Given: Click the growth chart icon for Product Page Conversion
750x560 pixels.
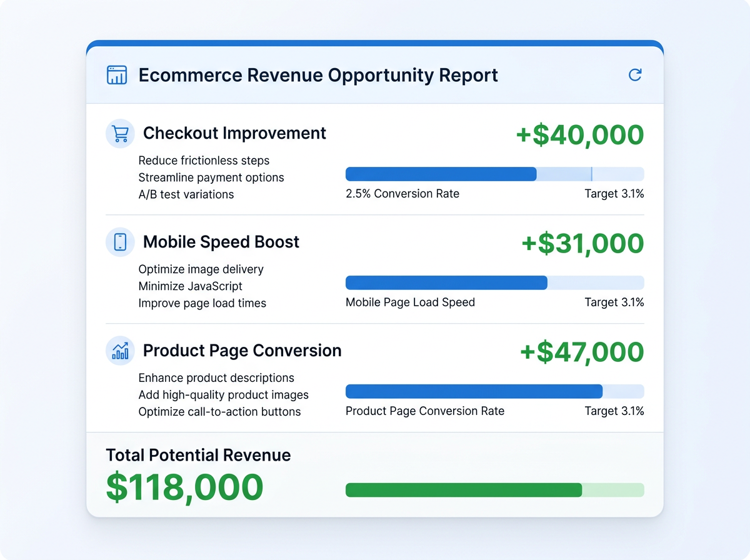Looking at the screenshot, I should (x=120, y=351).
